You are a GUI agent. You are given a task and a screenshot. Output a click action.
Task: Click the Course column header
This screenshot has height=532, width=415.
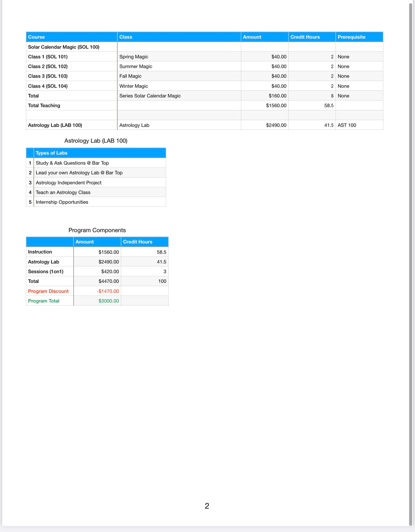(x=36, y=37)
